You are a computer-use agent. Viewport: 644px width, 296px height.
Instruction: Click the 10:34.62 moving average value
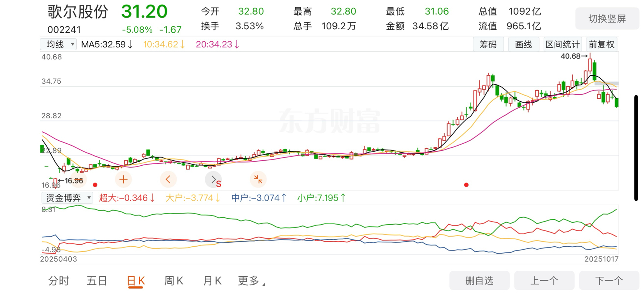[164, 44]
